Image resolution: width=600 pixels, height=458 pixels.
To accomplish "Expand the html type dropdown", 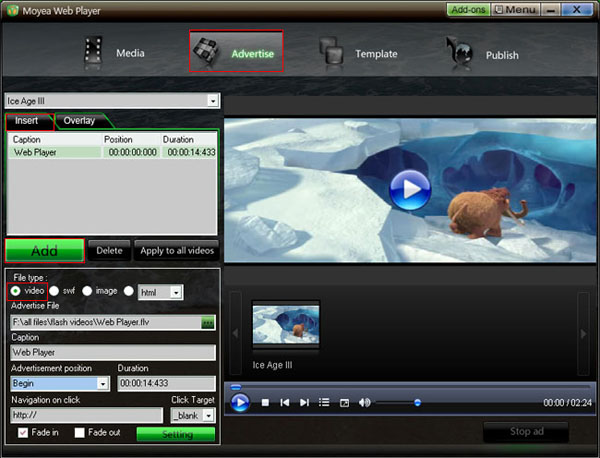I will (176, 293).
